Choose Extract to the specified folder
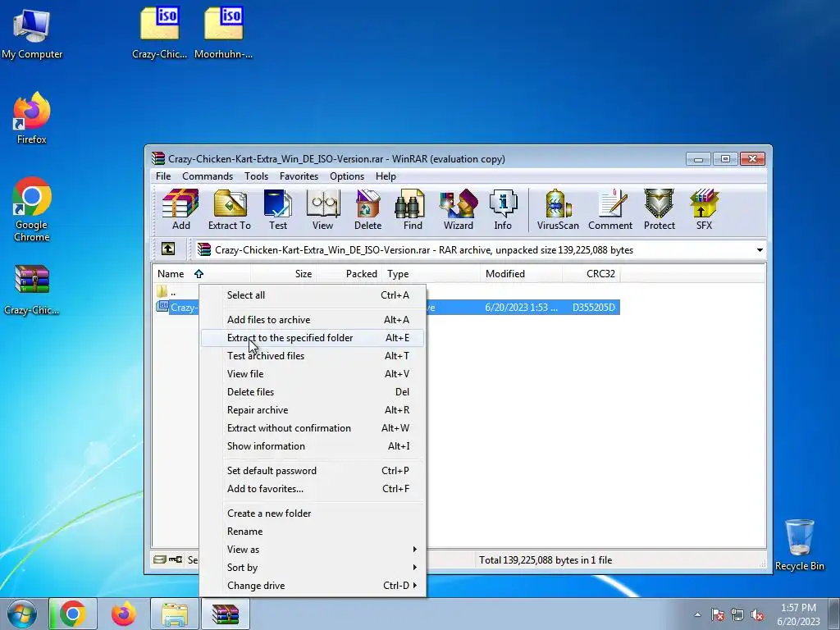This screenshot has width=840, height=630. [x=313, y=338]
